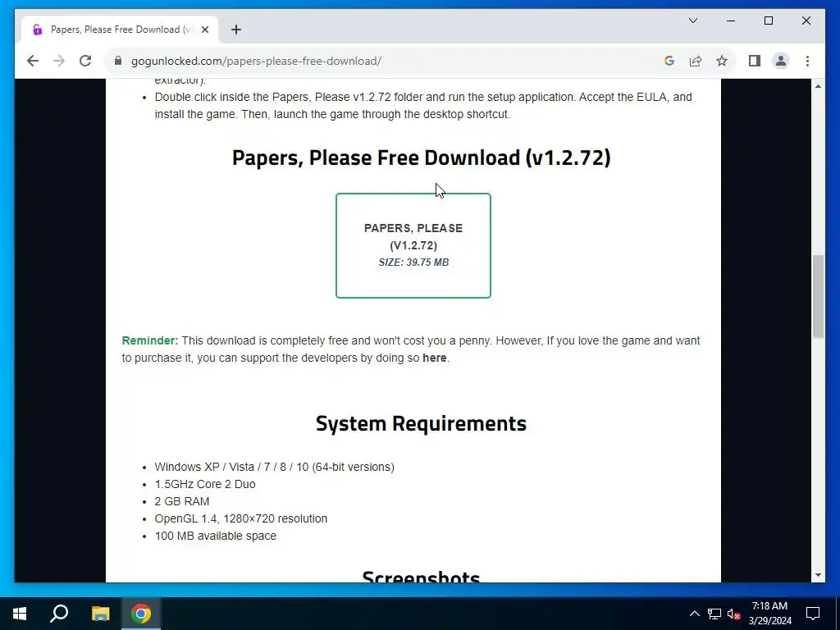Click the vertical scrollbar thumb
Screen dimensions: 840x630
[x=818, y=296]
